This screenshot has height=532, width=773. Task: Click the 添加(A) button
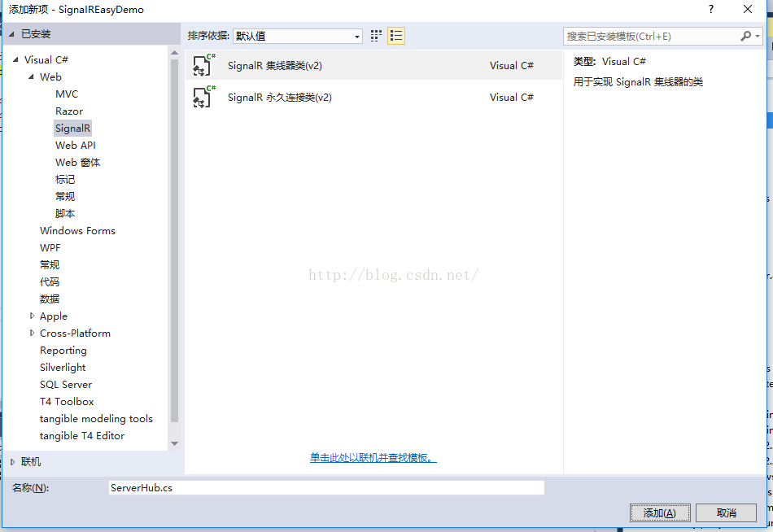pos(660,512)
